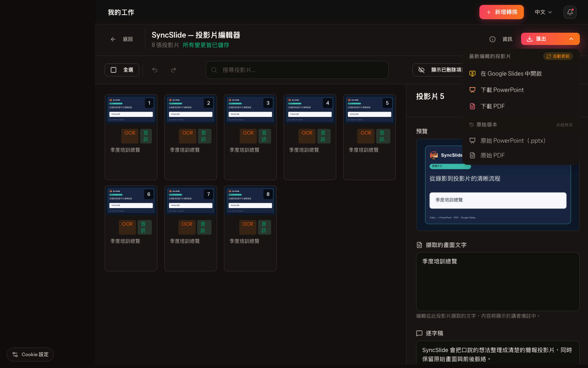Toggle 顯示已刪除項目 to show deleted slides
The width and height of the screenshot is (588, 368).
tap(438, 70)
